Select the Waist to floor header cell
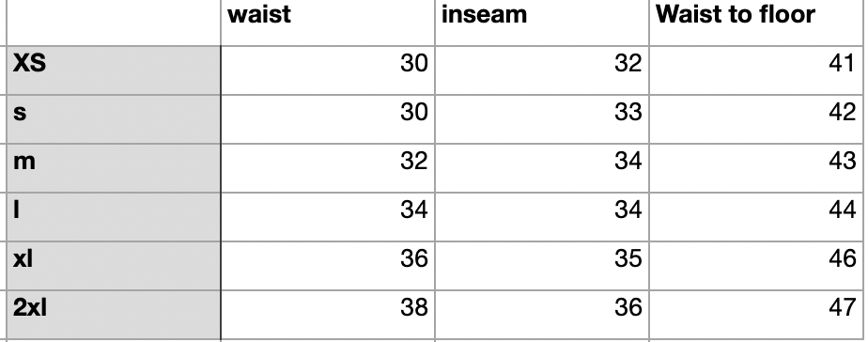The width and height of the screenshot is (868, 342). click(756, 23)
